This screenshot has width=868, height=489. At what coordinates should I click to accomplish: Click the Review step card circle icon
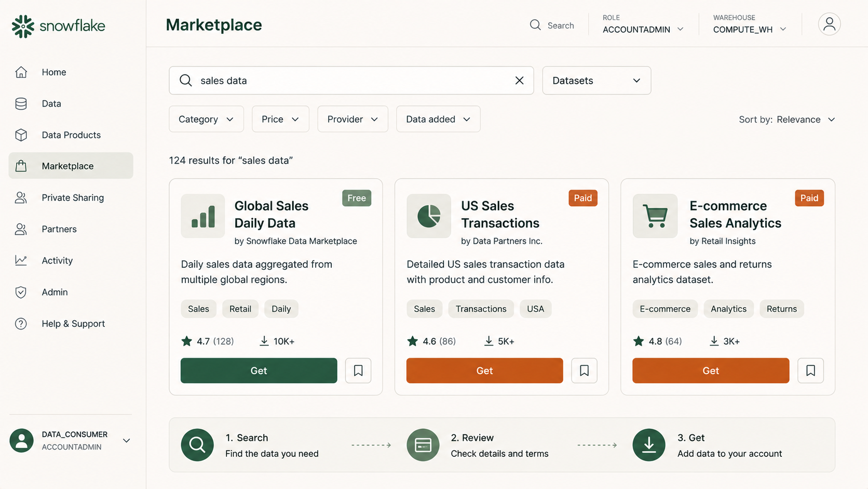(423, 445)
